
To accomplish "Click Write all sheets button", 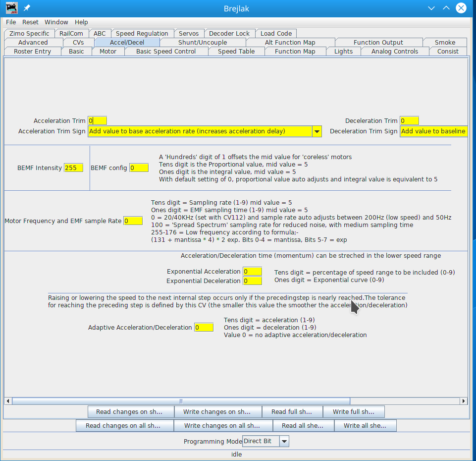I will pyautogui.click(x=365, y=426).
